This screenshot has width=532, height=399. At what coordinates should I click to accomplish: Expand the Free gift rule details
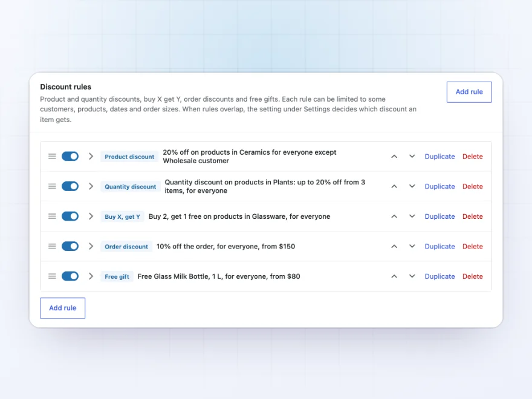click(91, 276)
